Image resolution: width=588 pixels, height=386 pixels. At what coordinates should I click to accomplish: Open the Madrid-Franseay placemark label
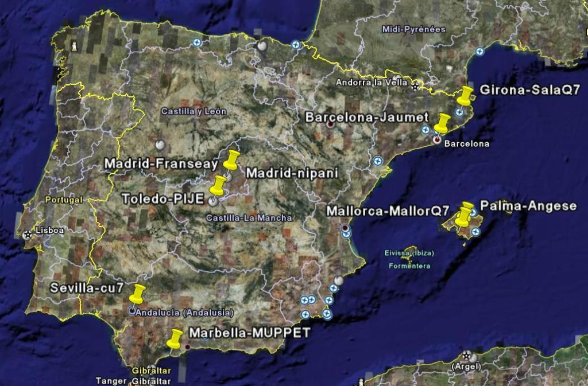[161, 164]
